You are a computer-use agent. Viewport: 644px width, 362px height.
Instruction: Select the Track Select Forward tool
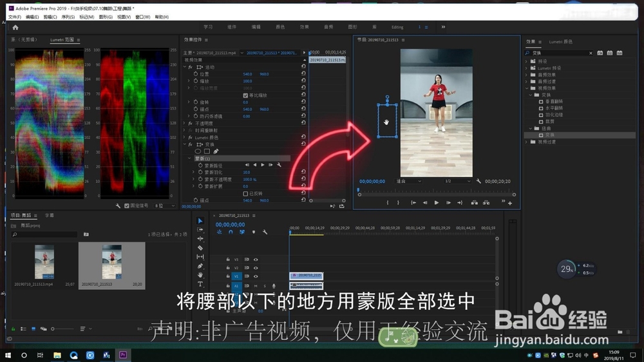point(200,230)
